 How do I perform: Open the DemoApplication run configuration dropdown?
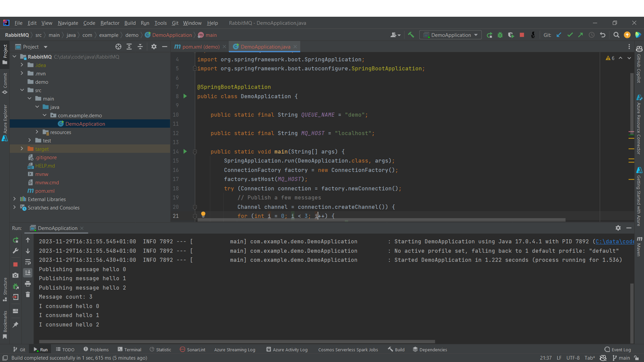pyautogui.click(x=450, y=35)
